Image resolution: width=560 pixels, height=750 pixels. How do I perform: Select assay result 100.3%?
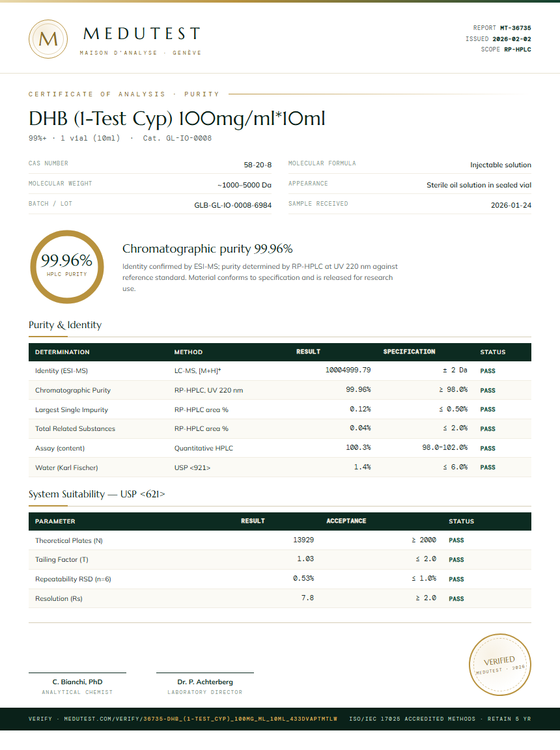[x=358, y=447]
